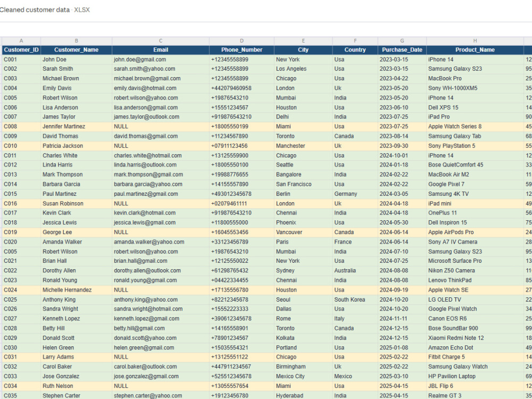Click the Country header cell

pyautogui.click(x=355, y=50)
